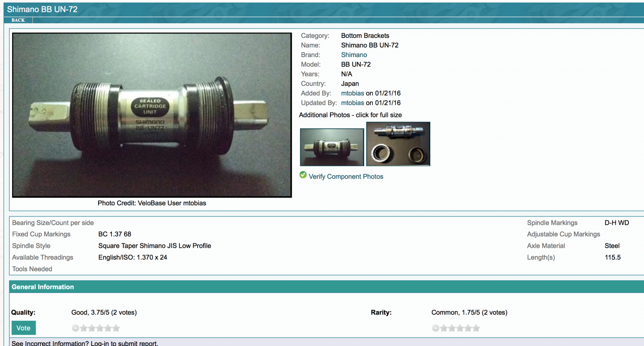This screenshot has width=644, height=346.
Task: Open mtobias profile in Updated By row
Action: click(353, 103)
